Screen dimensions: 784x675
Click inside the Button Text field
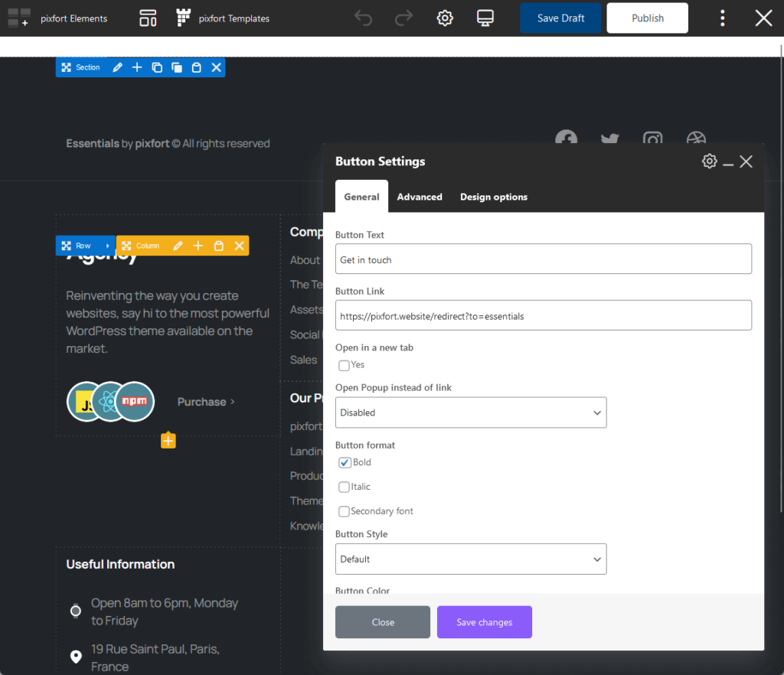coord(544,259)
